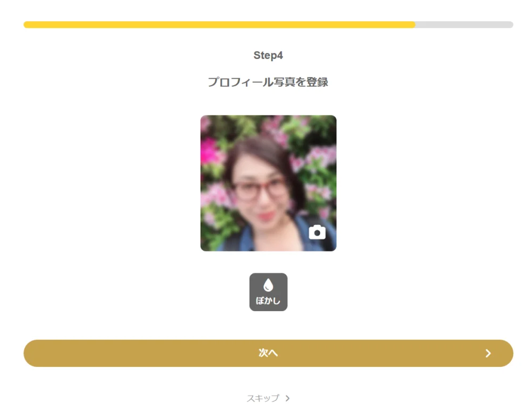Click the プロフィール写真を登録 title text
532x410 pixels.
tap(268, 82)
